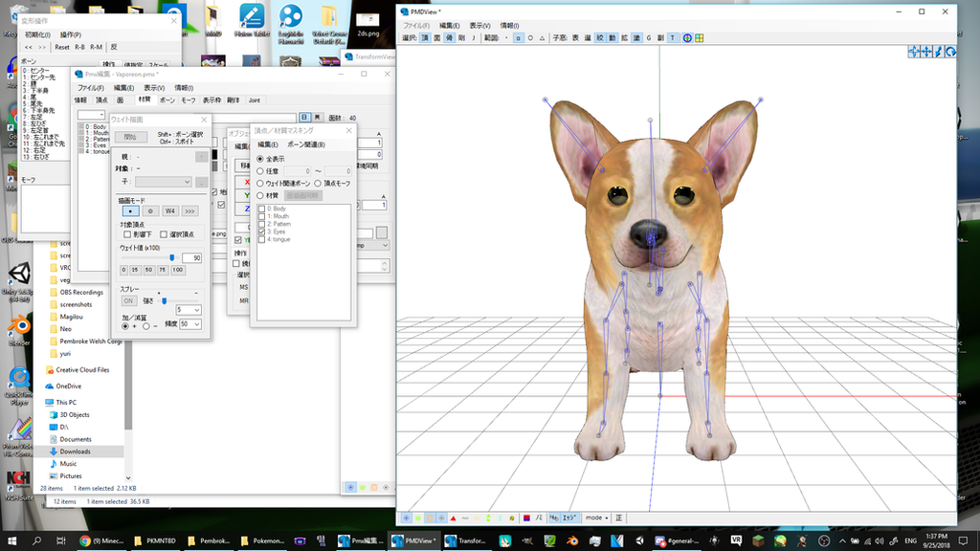Viewport: 980px width, 551px height.
Task: Click the first blue move-arrows viewport control
Action: 914,52
